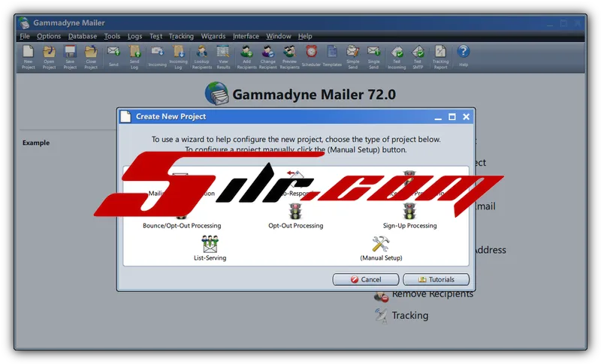Open the File menu
This screenshot has height=364, width=601.
pyautogui.click(x=25, y=36)
